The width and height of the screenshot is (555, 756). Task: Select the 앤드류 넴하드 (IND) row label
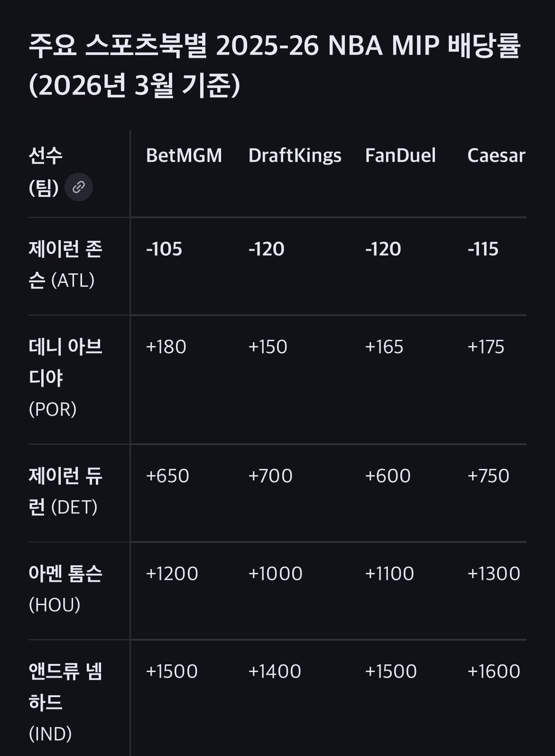point(65,702)
